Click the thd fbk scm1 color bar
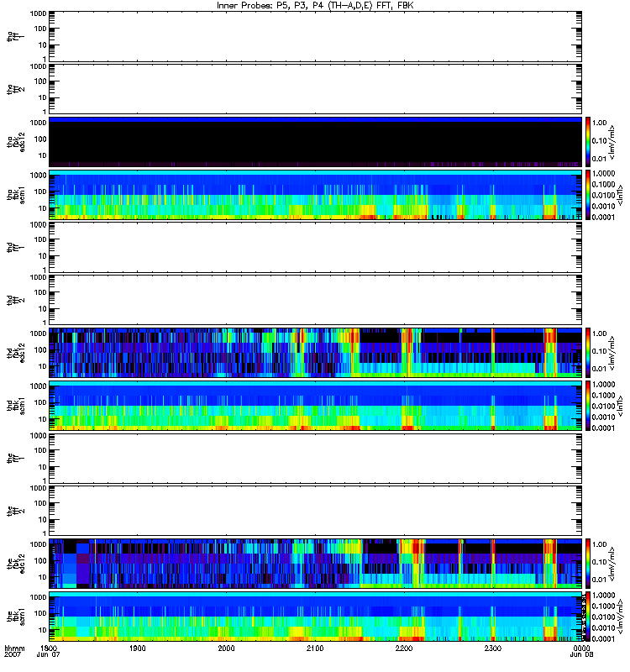 pyautogui.click(x=588, y=406)
